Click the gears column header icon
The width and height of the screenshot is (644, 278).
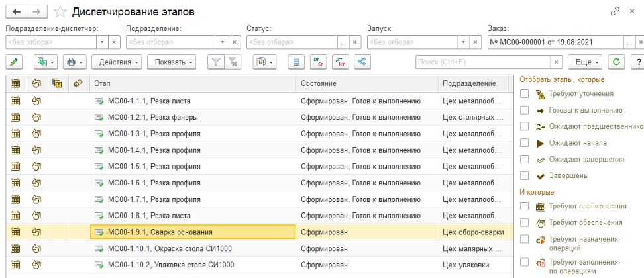(78, 83)
